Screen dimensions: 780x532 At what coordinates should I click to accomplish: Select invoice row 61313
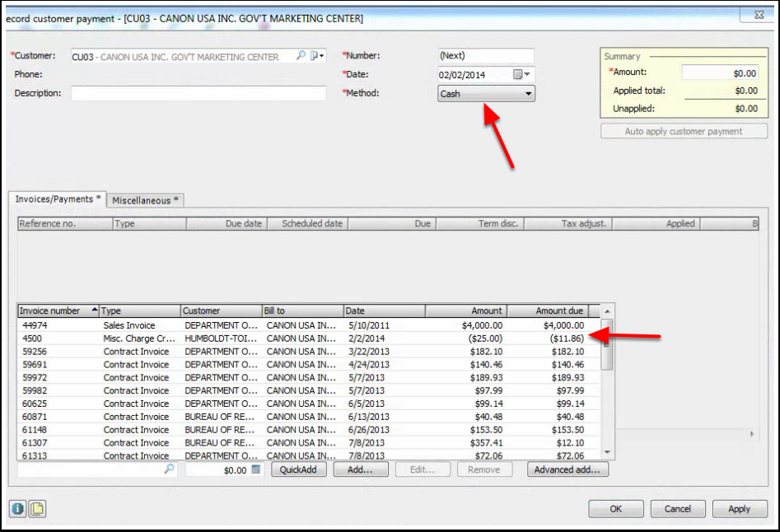[309, 455]
